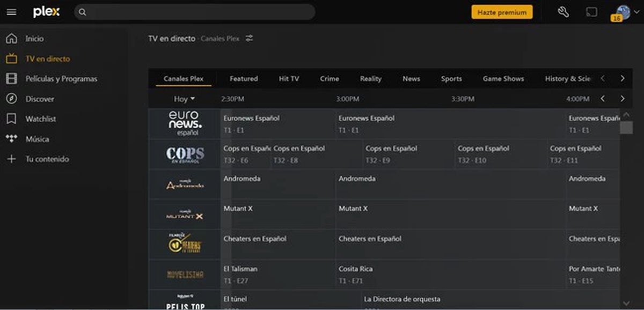Open the Hoy date dropdown
This screenshot has height=310, width=644.
[x=184, y=99]
